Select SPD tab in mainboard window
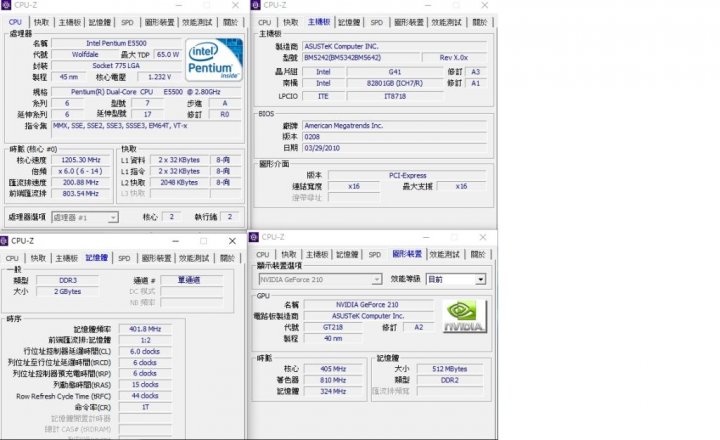Screen dimensions: 720x440 click(377, 22)
